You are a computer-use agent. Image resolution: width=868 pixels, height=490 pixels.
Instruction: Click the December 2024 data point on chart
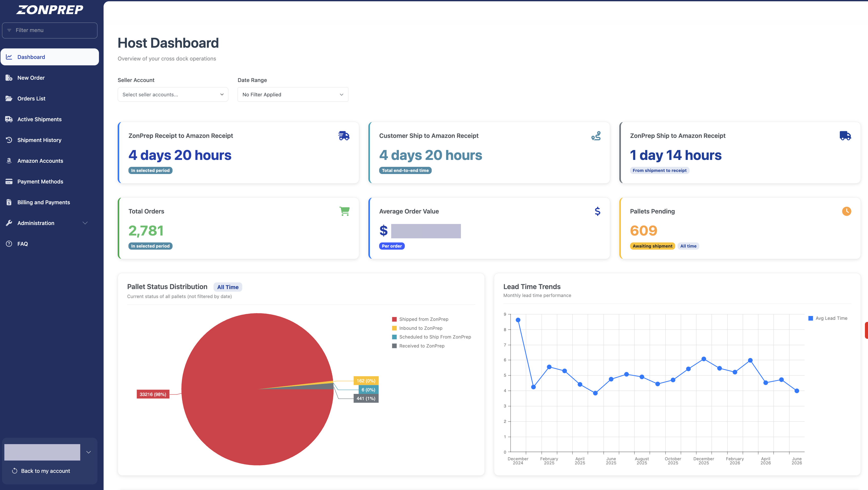518,320
